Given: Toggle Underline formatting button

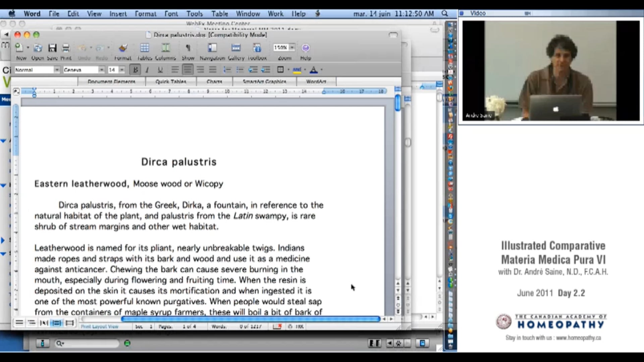Looking at the screenshot, I should (x=160, y=70).
